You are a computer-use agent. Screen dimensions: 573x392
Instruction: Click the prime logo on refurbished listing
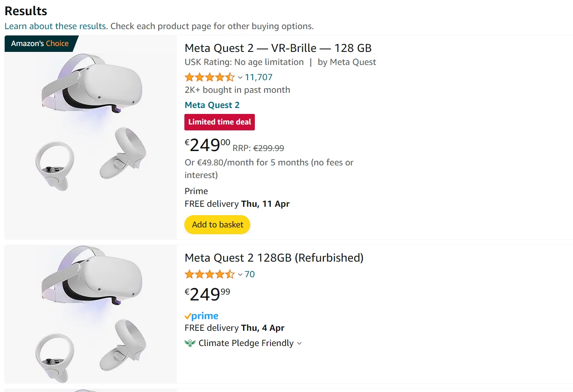coord(202,316)
